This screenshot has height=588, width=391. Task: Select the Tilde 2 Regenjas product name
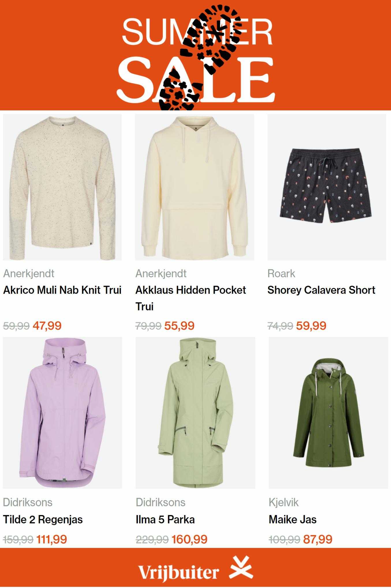[x=43, y=519]
